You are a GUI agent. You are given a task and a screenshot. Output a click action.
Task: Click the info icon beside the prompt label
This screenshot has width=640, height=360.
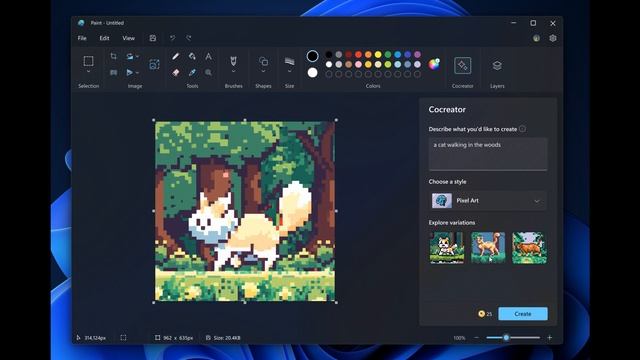[x=522, y=129]
